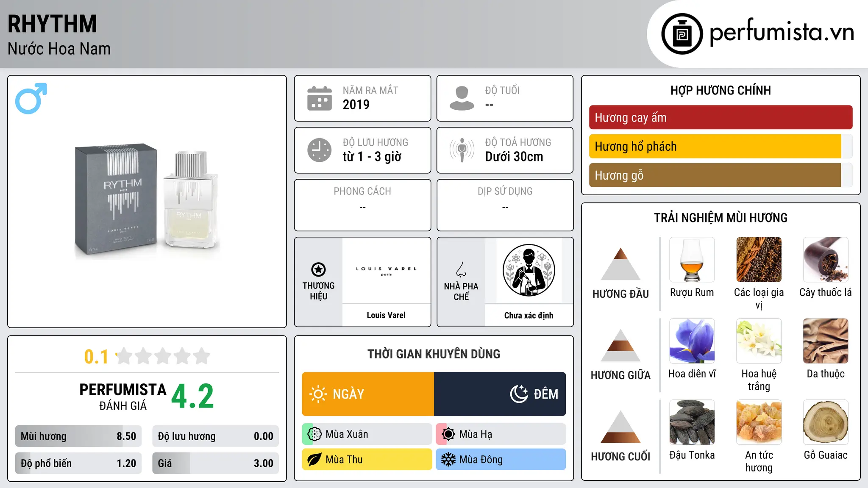Click the Nước Hoa Nam subtitle
Image resolution: width=868 pixels, height=488 pixels.
59,49
